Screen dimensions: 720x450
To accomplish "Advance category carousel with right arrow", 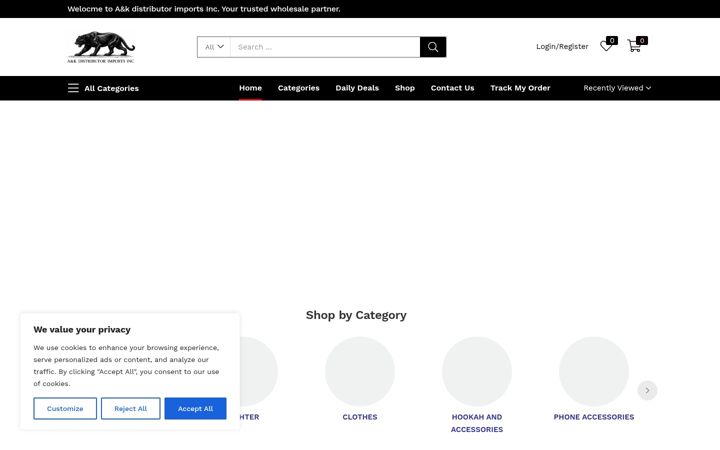I will coord(647,390).
